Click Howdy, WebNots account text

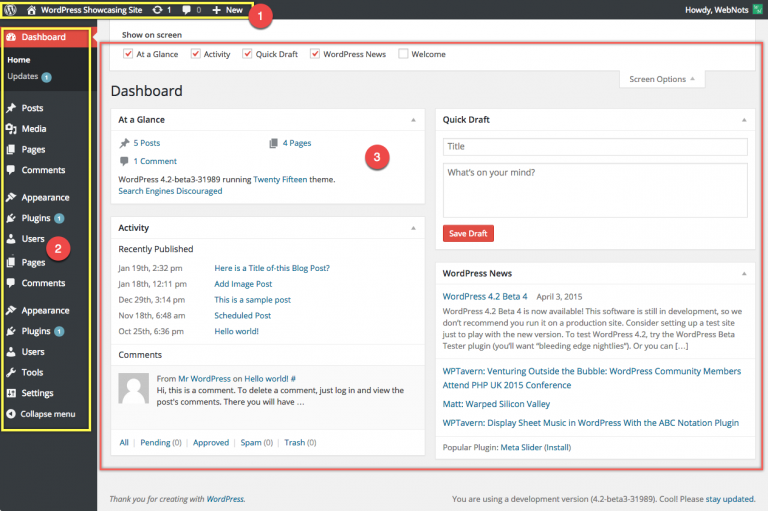tap(717, 10)
